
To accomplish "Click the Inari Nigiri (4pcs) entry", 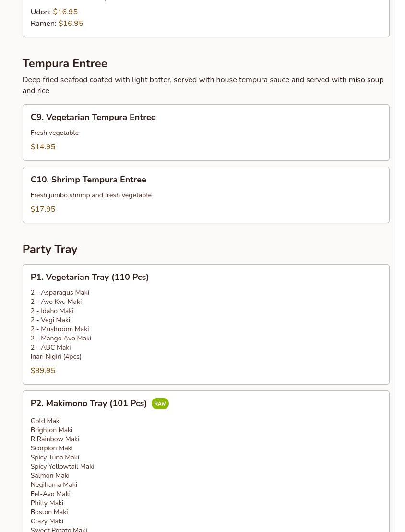I will (x=56, y=356).
